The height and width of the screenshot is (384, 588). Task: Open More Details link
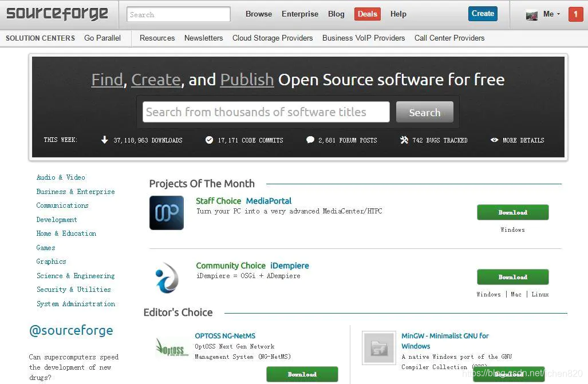523,140
